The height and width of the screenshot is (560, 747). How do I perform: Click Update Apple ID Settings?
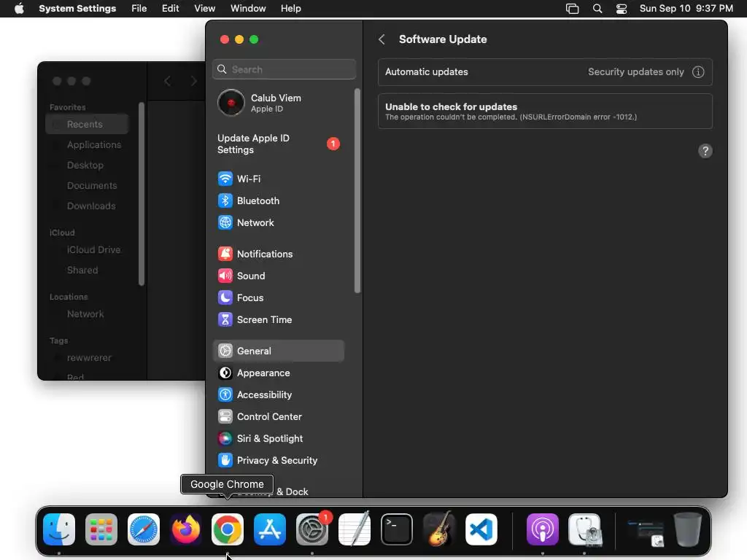(x=278, y=144)
